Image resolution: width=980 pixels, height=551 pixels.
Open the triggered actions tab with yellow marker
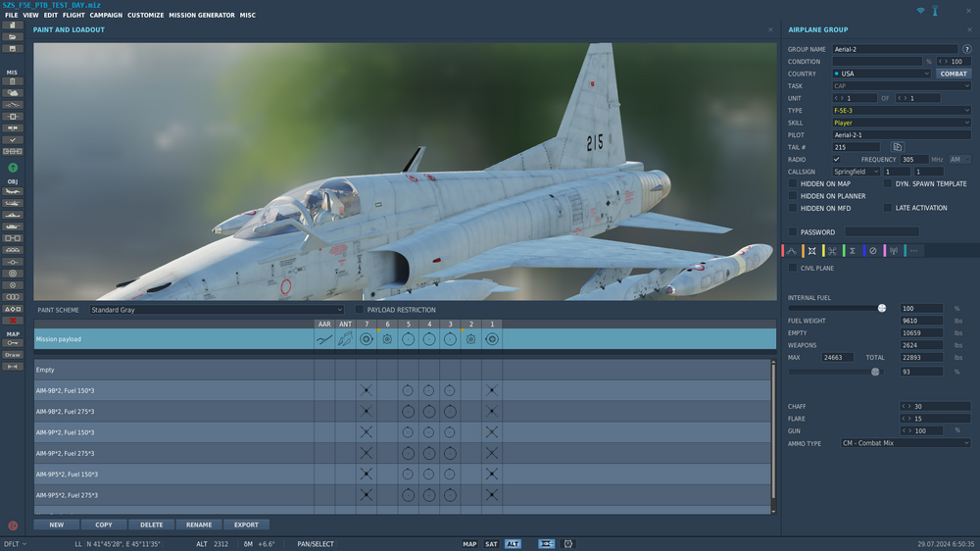(x=832, y=251)
